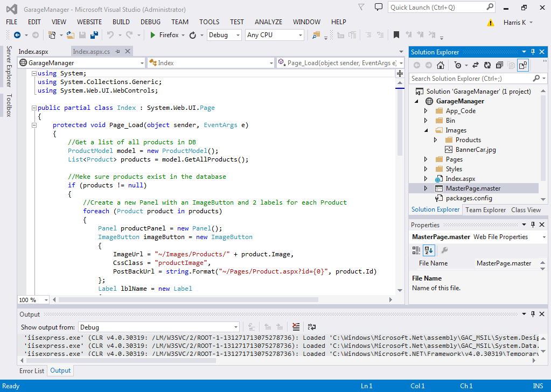Viewport: 551px width, 392px height.
Task: Switch to the Index.aspx editor tab
Action: click(33, 52)
